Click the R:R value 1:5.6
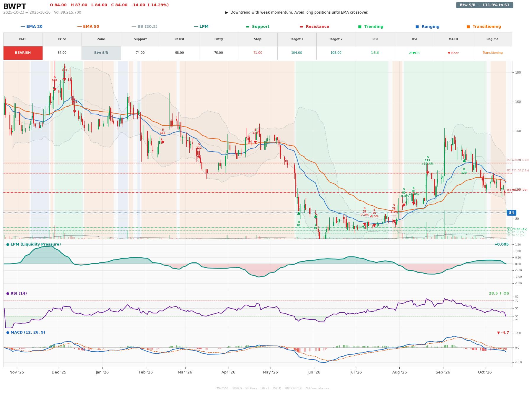Viewport: 532px width, 393px height. coord(375,53)
